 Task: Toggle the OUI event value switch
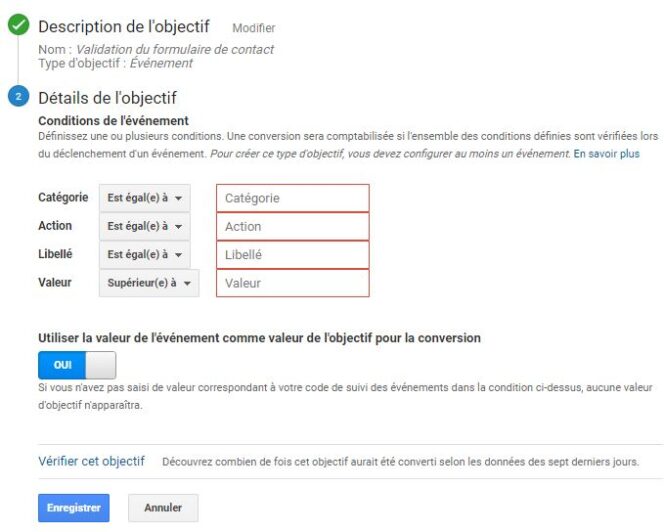pyautogui.click(x=77, y=364)
